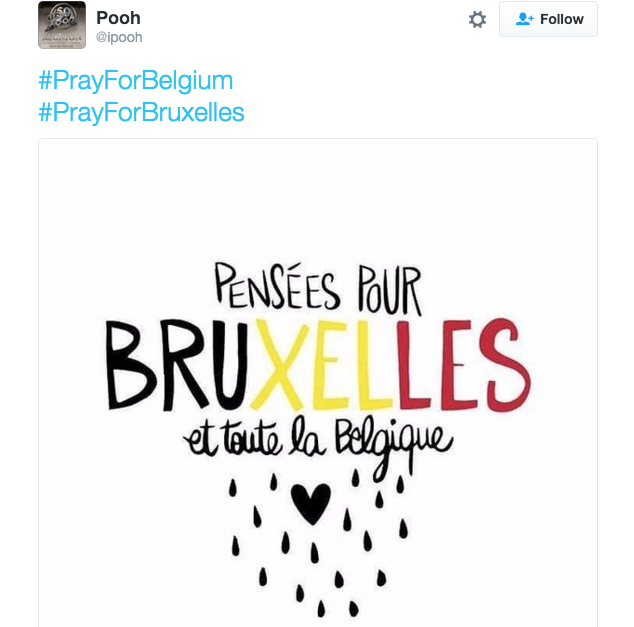Select the yellow letter X in BRUXELLES

coord(279,362)
